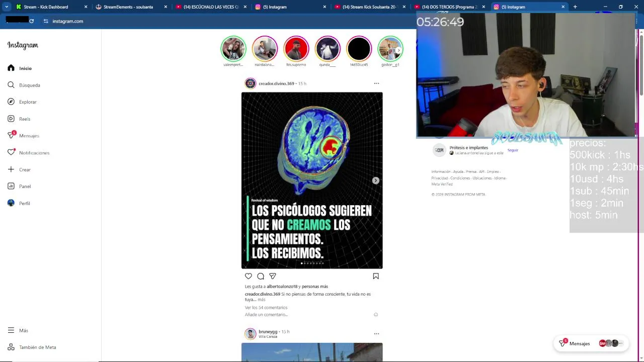Open new browser tab
The height and width of the screenshot is (362, 644).
(575, 7)
